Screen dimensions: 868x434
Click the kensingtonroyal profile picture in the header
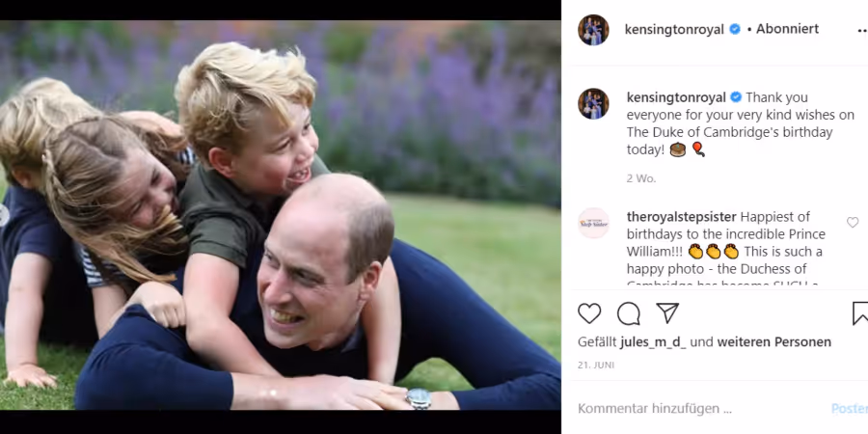coord(593,30)
